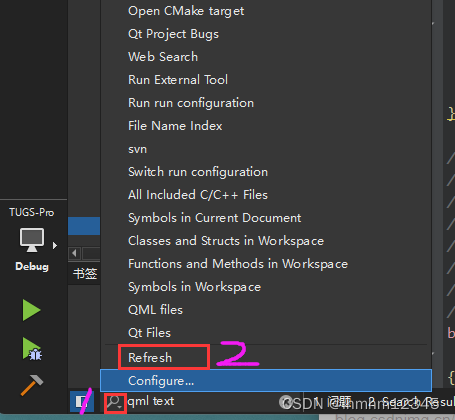Click the locator magnifier icon
Viewport: 455px width, 420px height.
[113, 402]
